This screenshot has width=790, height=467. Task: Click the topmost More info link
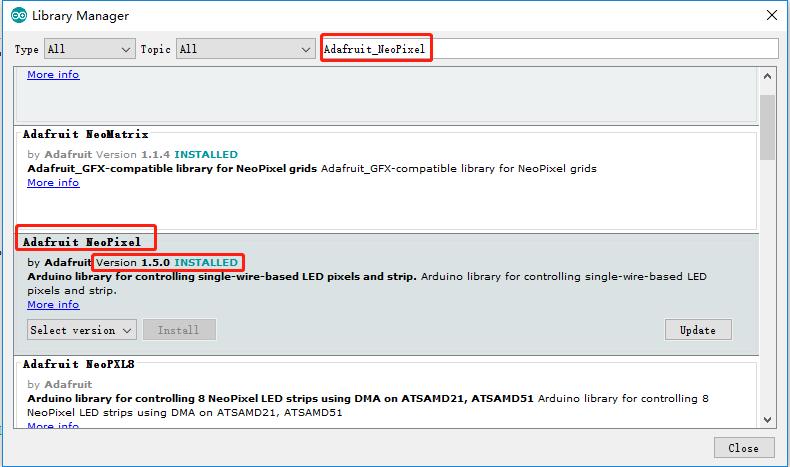[53, 75]
